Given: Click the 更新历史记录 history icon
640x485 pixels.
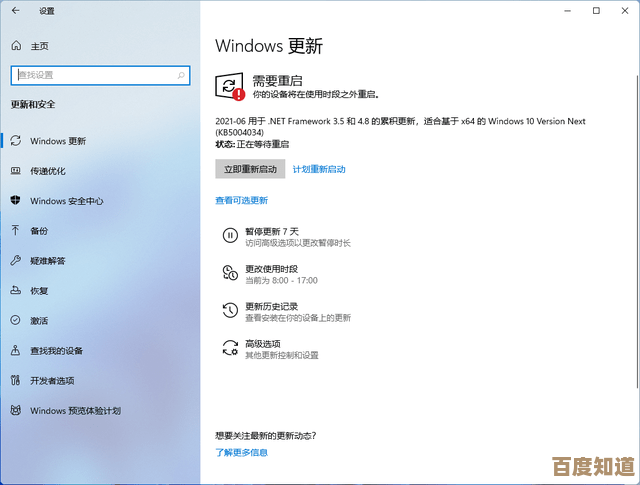Looking at the screenshot, I should [x=230, y=311].
